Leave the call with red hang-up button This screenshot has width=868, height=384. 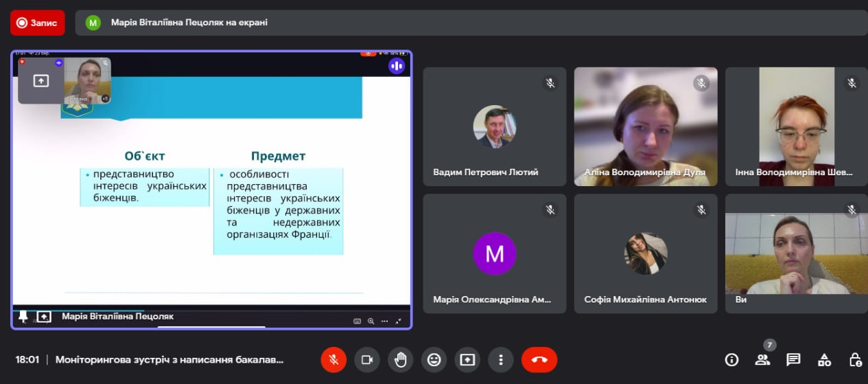[x=539, y=359]
